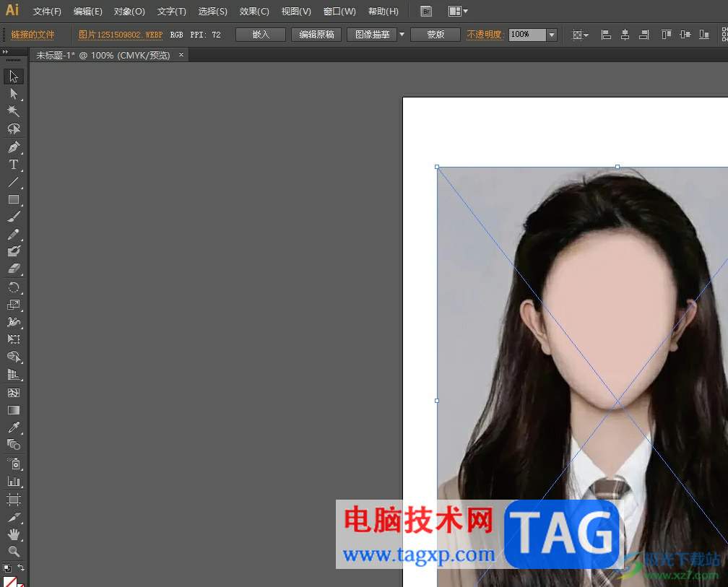Viewport: 728px width, 587px height.
Task: Select the Eyedropper tool
Action: point(14,427)
